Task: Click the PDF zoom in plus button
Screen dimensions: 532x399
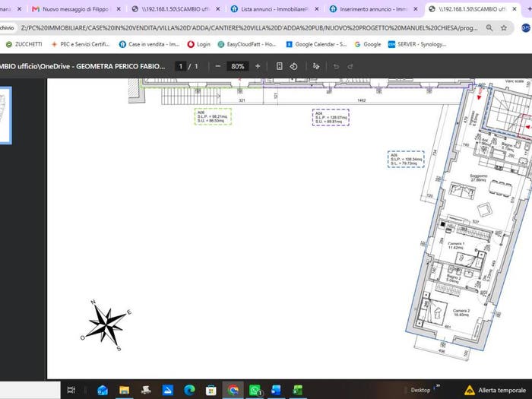Action: 258,66
